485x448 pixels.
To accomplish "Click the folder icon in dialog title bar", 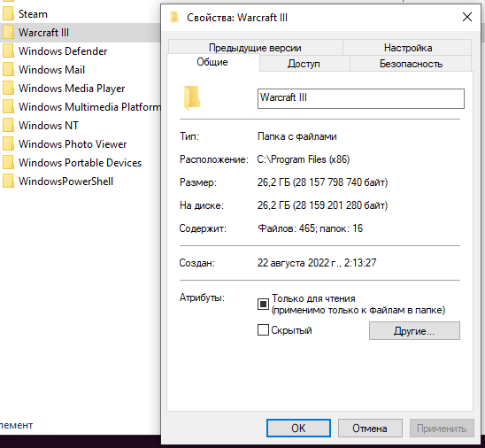I will (x=174, y=18).
